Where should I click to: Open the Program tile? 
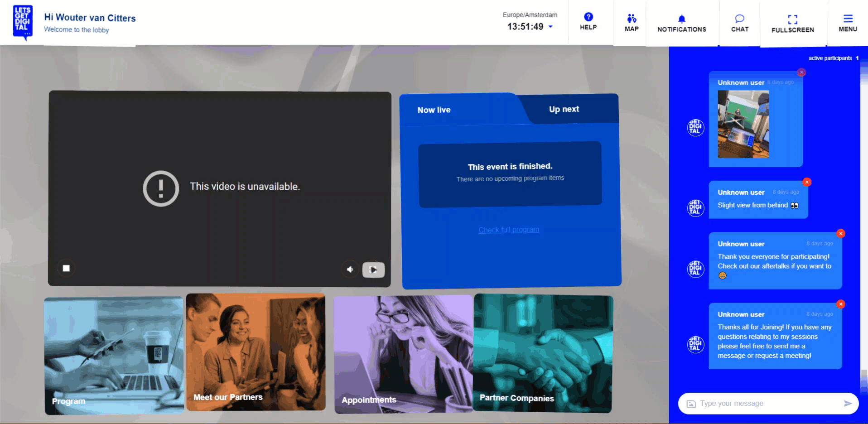pos(114,356)
